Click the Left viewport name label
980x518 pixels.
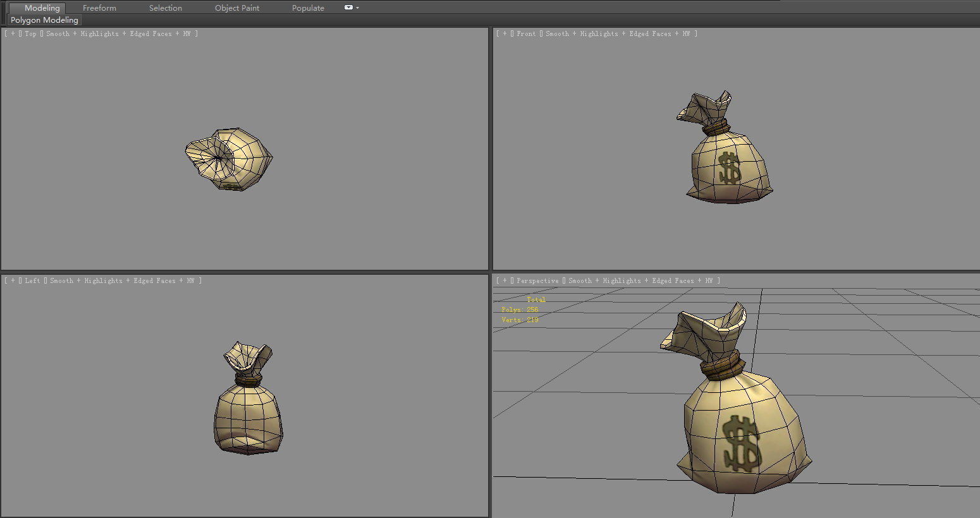tap(32, 280)
